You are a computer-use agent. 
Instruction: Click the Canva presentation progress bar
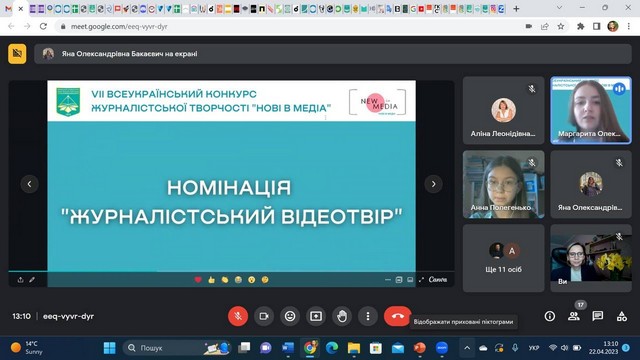(231, 271)
